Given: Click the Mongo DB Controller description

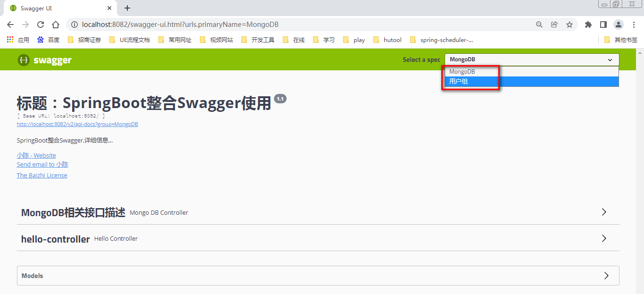Looking at the screenshot, I should 159,213.
